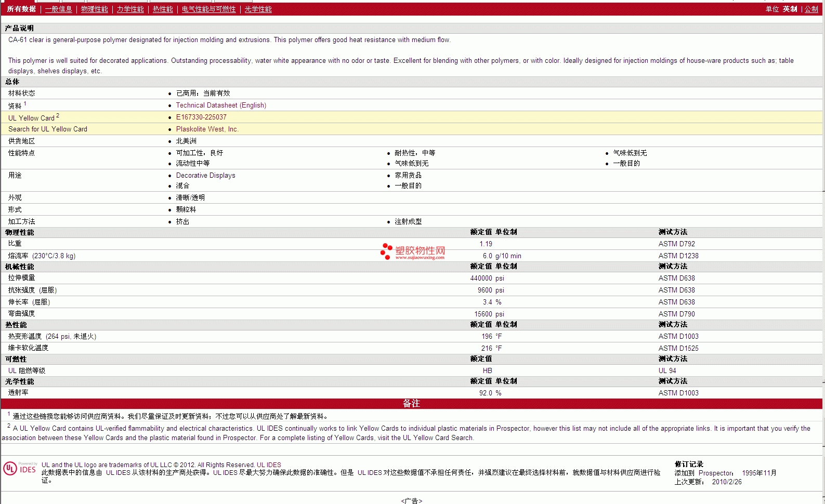This screenshot has height=504, width=825.
Task: Open Technical Datasheet (English) link
Action: coord(221,105)
